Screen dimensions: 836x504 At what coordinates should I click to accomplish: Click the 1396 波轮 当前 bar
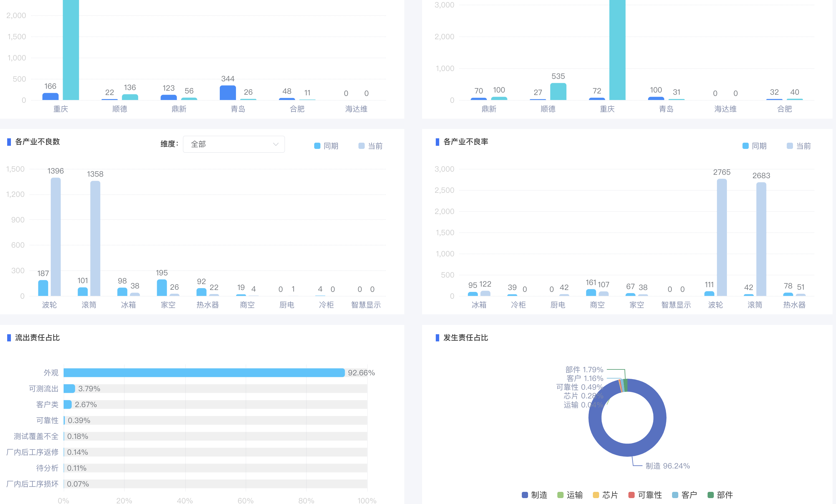click(x=56, y=237)
